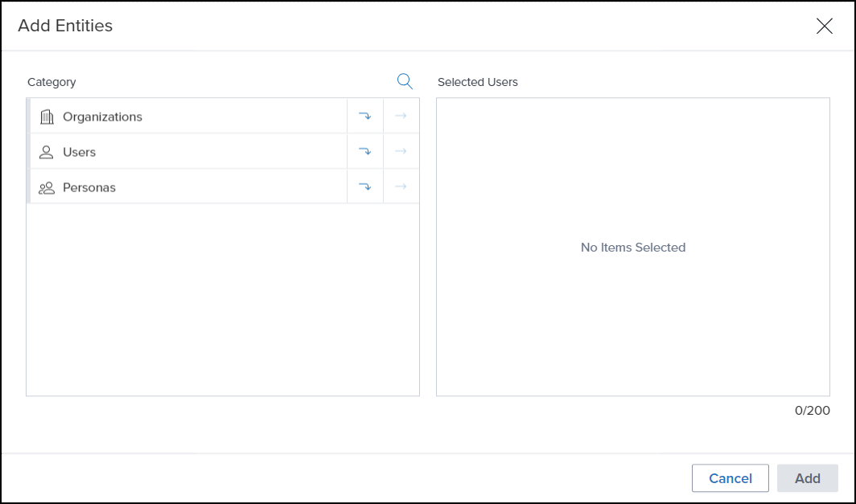
Task: Click the "No Items Selected" placeholder text
Action: (x=632, y=248)
